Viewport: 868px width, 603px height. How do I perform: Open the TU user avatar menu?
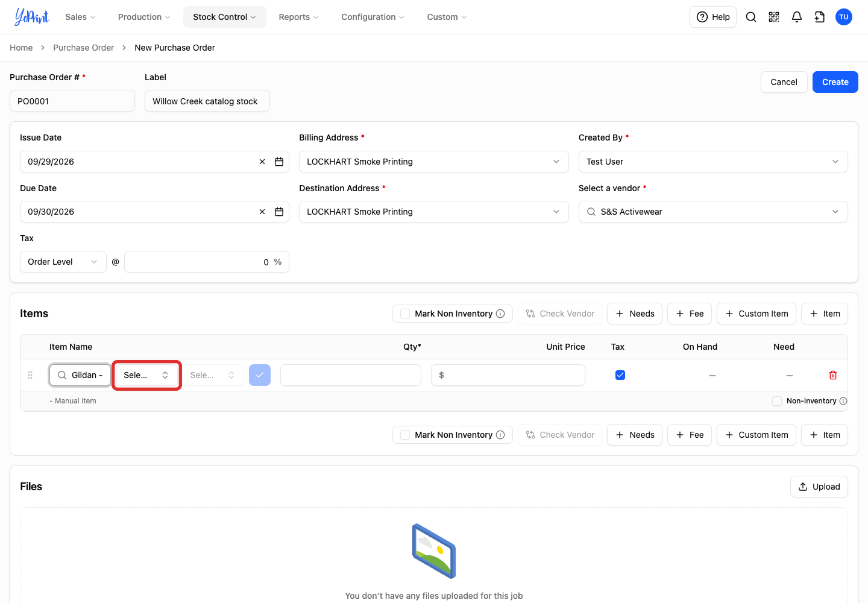pyautogui.click(x=844, y=17)
